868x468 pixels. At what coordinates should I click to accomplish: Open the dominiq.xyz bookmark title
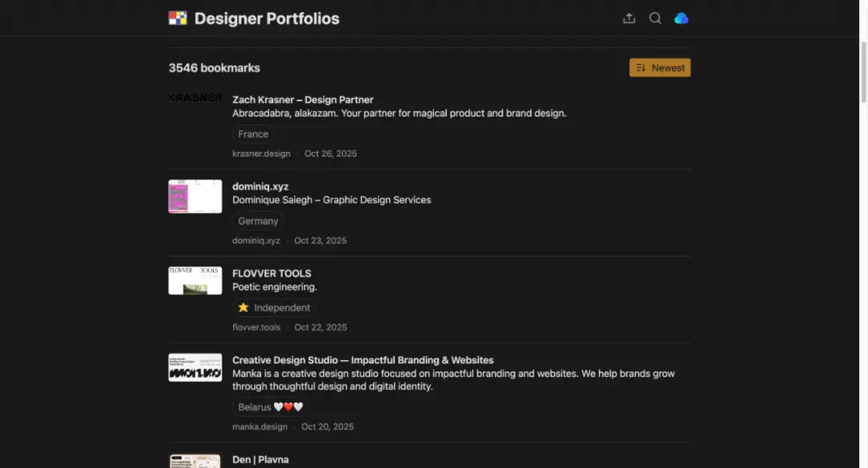click(260, 187)
